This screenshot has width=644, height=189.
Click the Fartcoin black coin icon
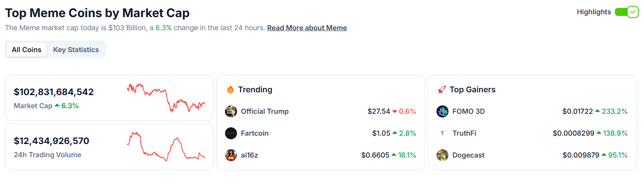click(231, 133)
